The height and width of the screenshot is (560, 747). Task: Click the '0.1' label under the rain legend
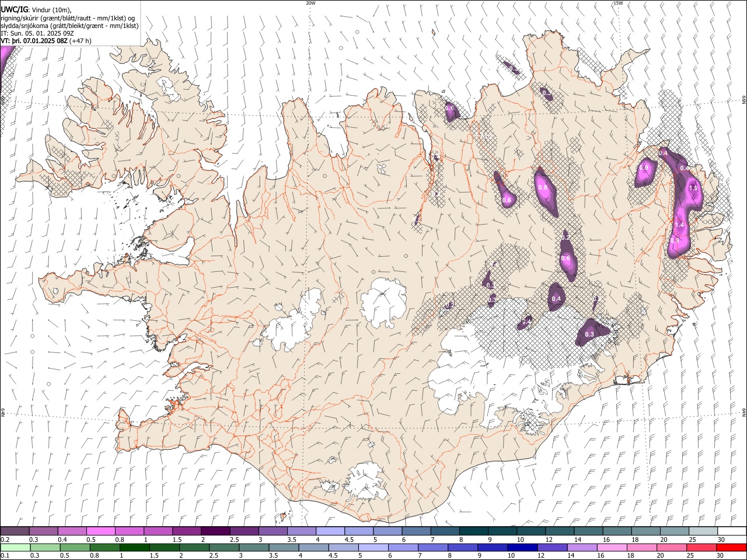click(x=5, y=556)
